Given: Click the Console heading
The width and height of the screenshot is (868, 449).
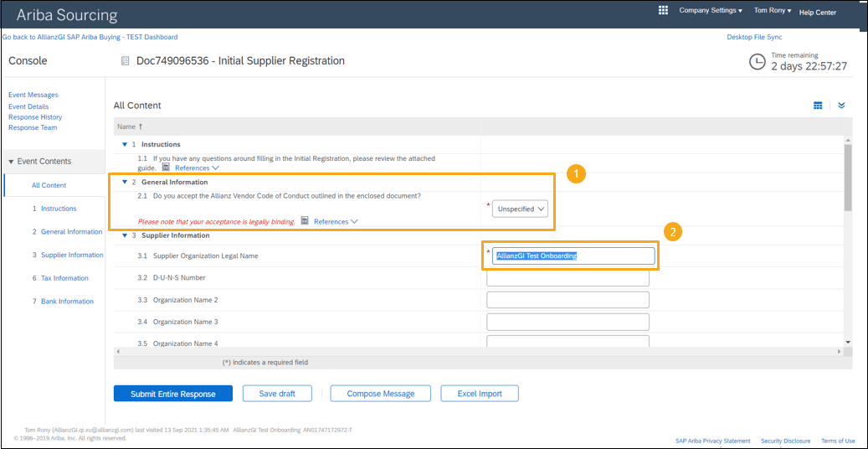Looking at the screenshot, I should coord(28,61).
